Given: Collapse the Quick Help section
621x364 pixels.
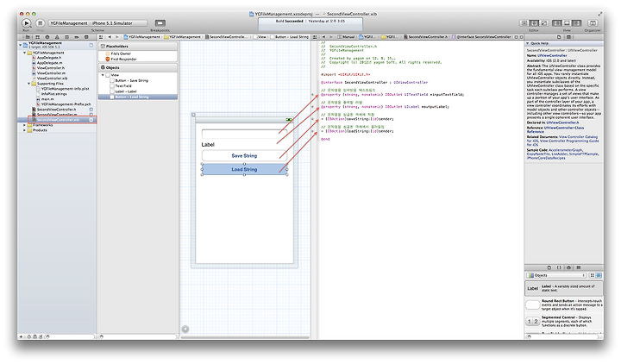Looking at the screenshot, I should (528, 43).
